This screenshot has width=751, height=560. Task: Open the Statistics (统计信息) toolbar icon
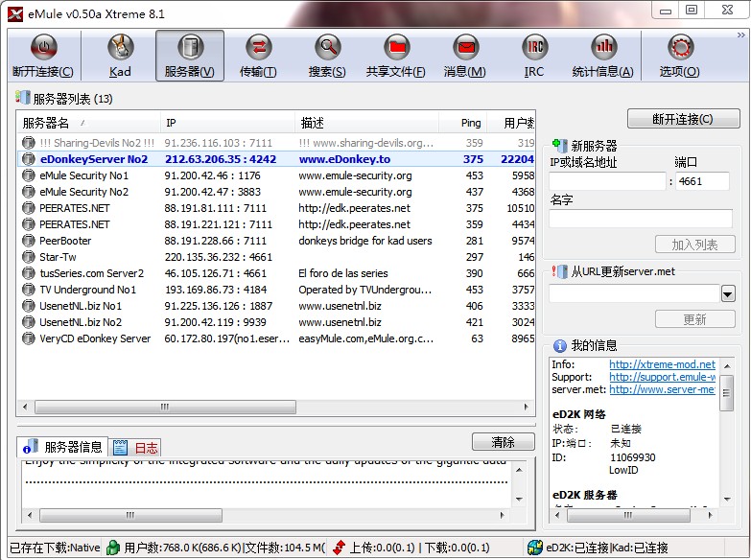(603, 47)
